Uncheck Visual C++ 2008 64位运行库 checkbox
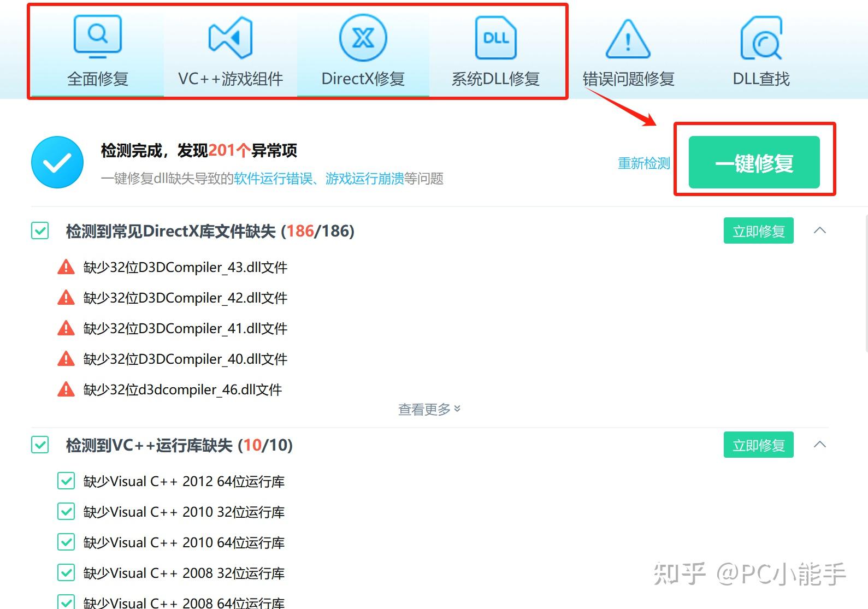Image resolution: width=868 pixels, height=609 pixels. (66, 602)
